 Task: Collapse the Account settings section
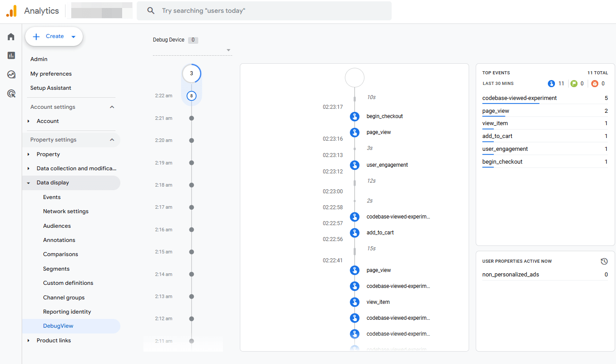point(112,107)
